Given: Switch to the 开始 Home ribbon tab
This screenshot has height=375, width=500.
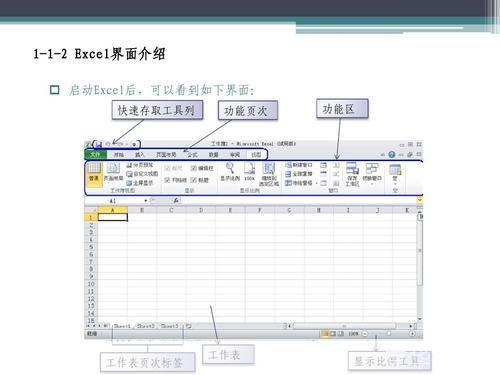Looking at the screenshot, I should (x=118, y=155).
